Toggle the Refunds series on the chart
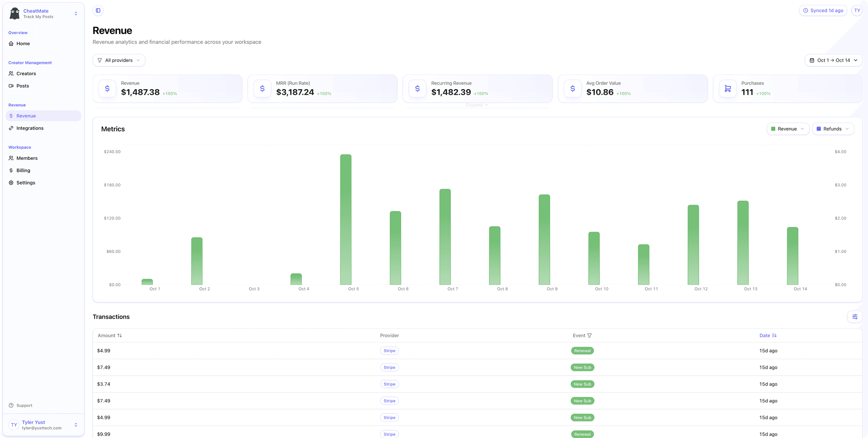The image size is (868, 438). click(833, 128)
